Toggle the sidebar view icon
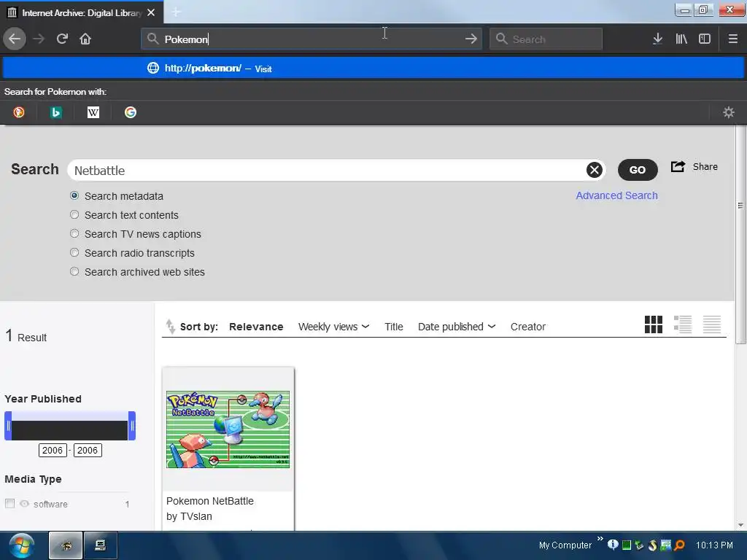 point(705,39)
